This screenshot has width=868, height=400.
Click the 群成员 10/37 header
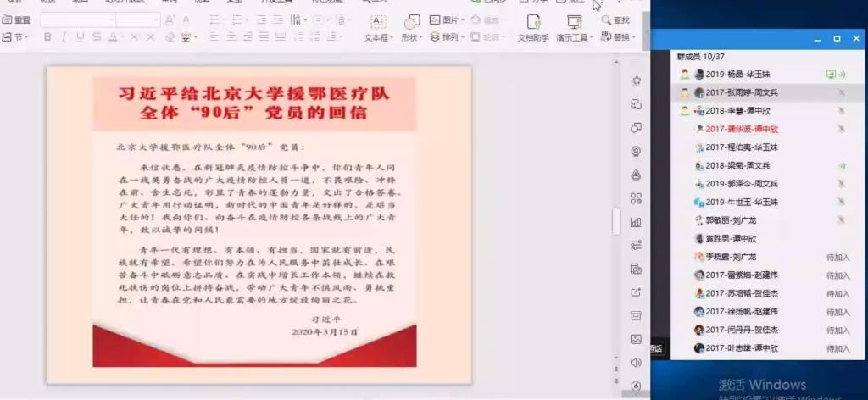pos(701,57)
